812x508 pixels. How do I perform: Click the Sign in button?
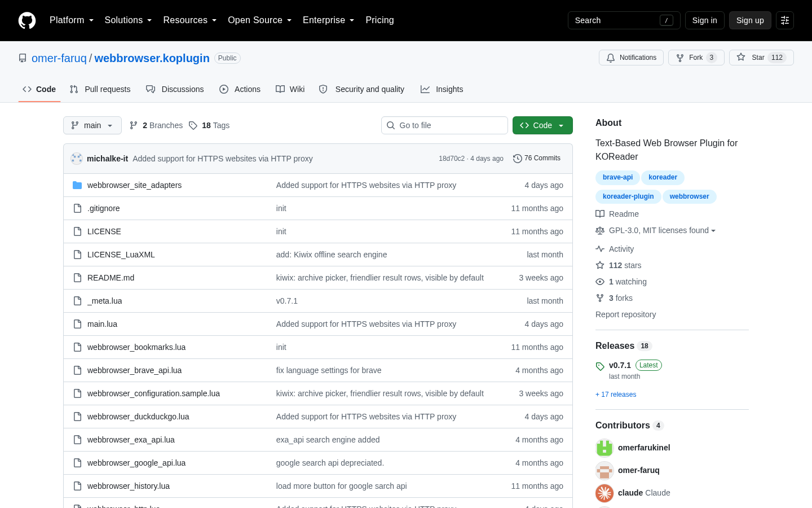point(705,20)
